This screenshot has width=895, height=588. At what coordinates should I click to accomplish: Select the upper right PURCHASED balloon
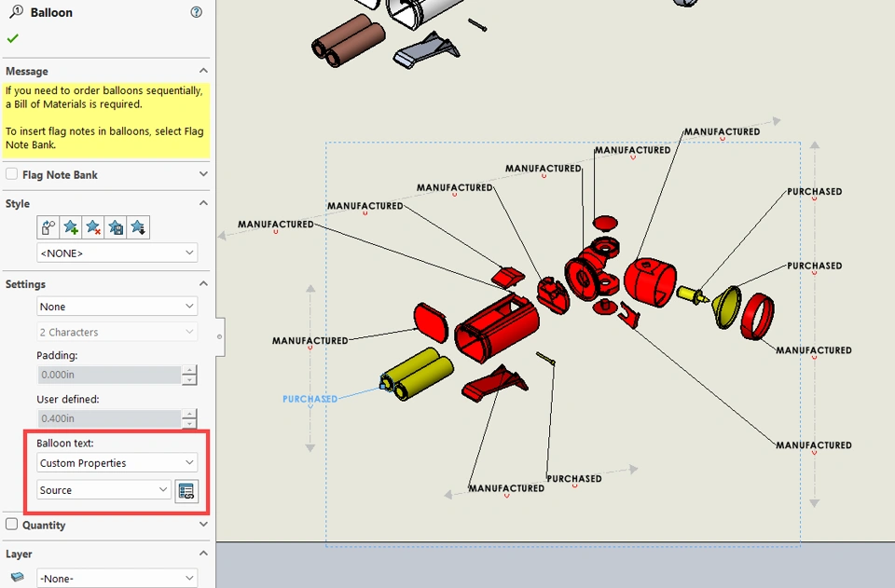click(815, 192)
